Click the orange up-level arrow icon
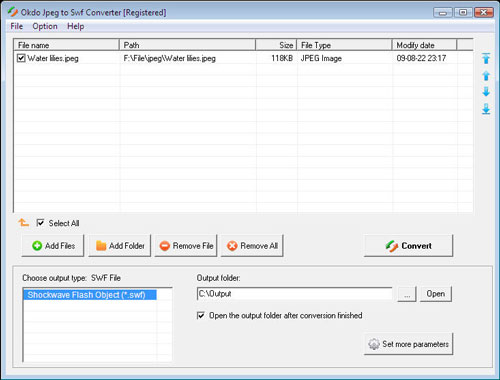This screenshot has width=500, height=380. coord(23,222)
